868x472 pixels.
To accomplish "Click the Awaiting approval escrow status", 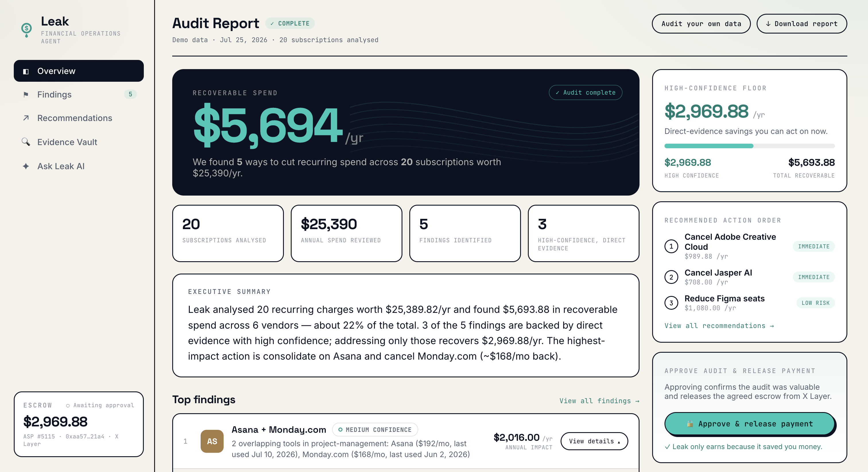I will (x=100, y=405).
